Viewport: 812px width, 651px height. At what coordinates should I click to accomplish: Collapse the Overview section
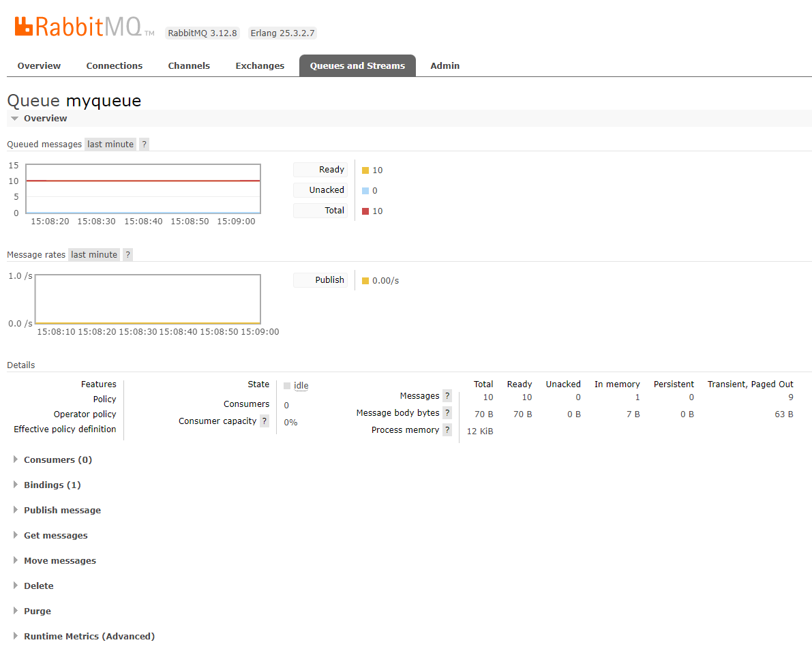(45, 119)
